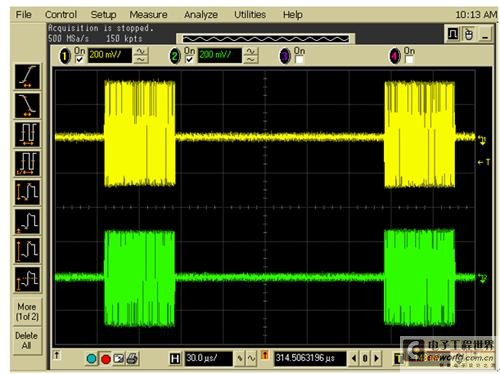Open the Analyze menu
This screenshot has height=374, width=500.
click(x=201, y=15)
